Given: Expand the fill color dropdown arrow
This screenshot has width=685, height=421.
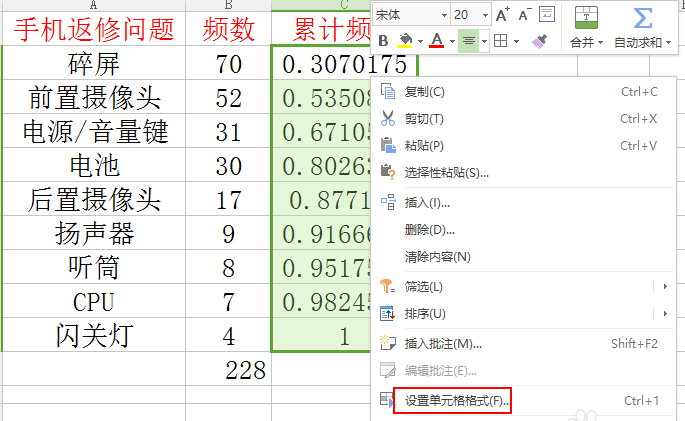Looking at the screenshot, I should 420,41.
